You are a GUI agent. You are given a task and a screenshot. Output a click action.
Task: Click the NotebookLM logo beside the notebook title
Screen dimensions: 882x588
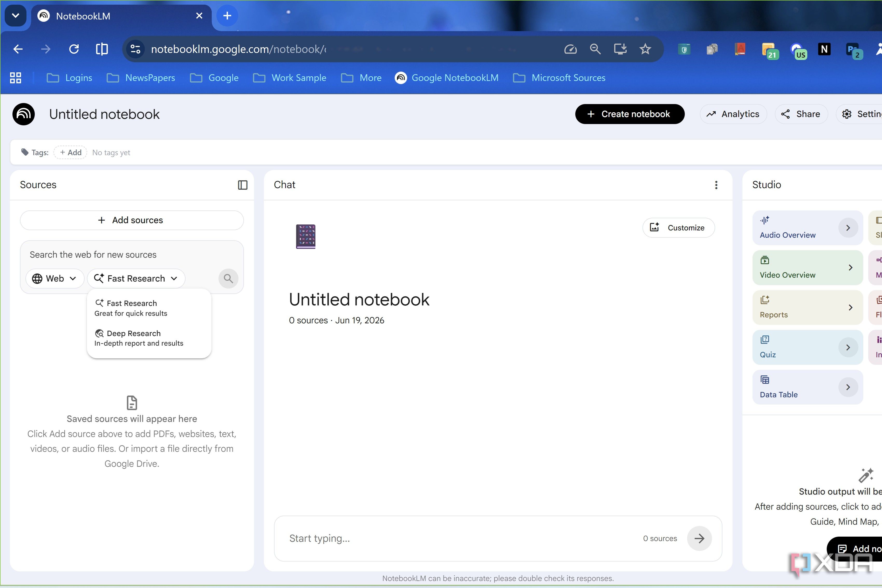coord(24,114)
